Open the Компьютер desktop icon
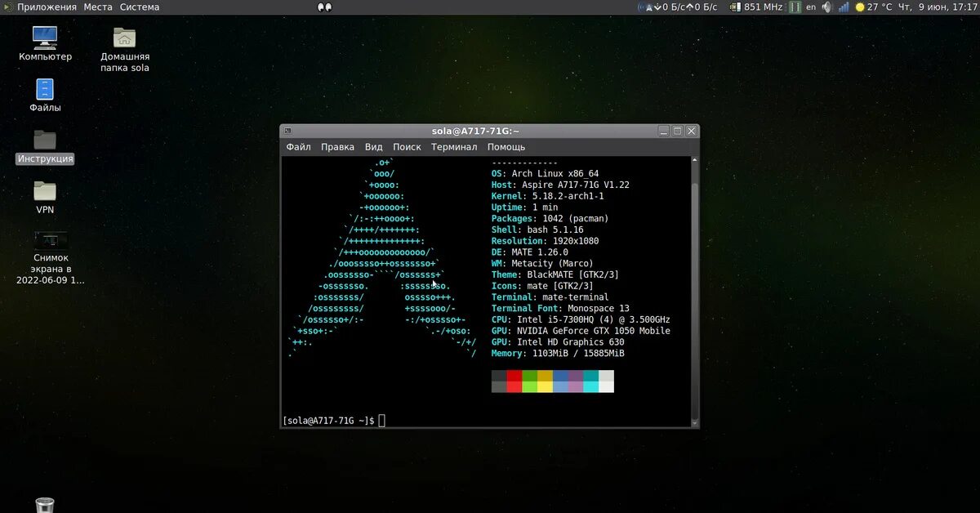This screenshot has height=513, width=980. pyautogui.click(x=45, y=43)
